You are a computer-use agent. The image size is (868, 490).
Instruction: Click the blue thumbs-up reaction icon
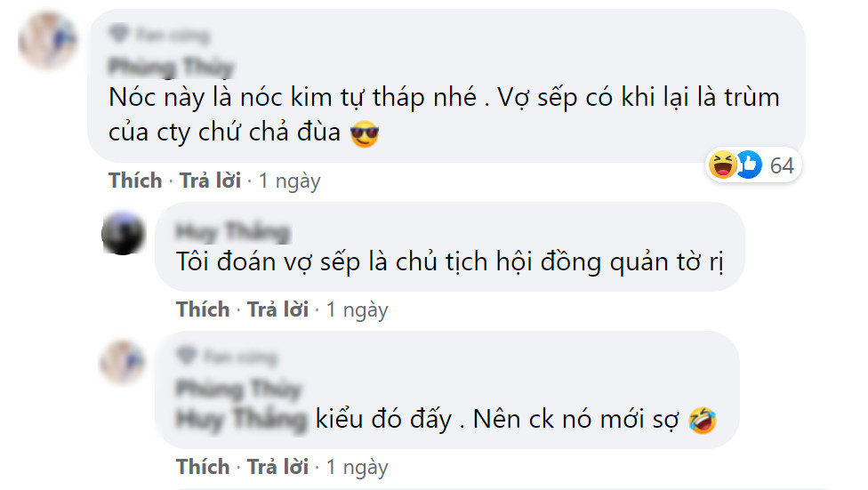click(x=749, y=165)
